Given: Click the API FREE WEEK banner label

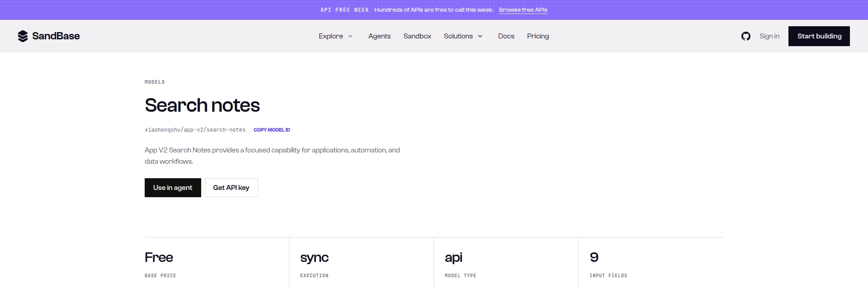Looking at the screenshot, I should point(344,10).
